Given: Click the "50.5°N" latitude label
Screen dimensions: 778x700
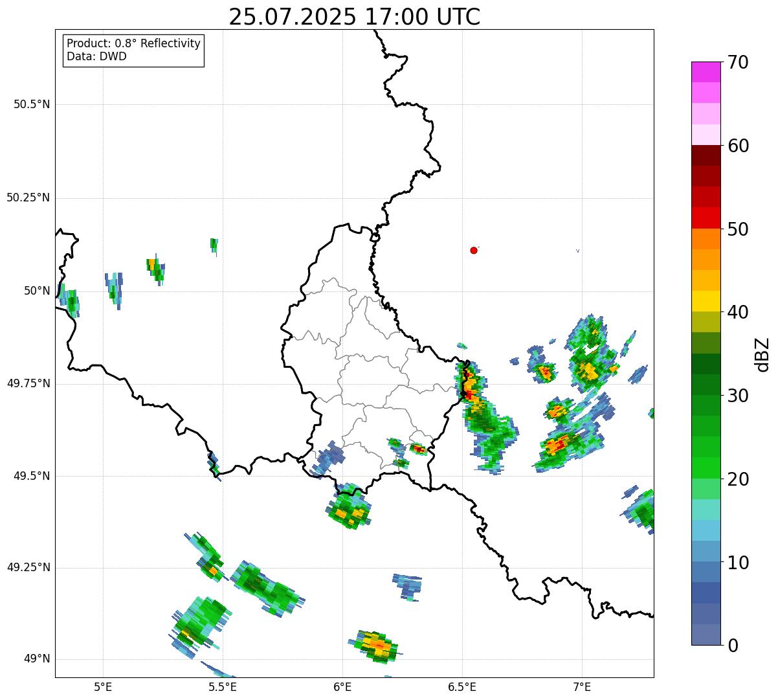Looking at the screenshot, I should [x=32, y=104].
